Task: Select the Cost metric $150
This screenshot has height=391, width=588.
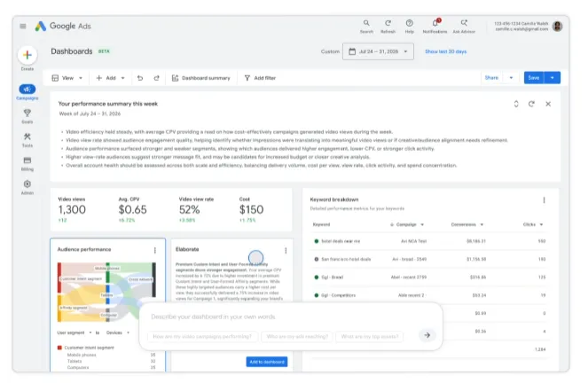Action: [251, 209]
